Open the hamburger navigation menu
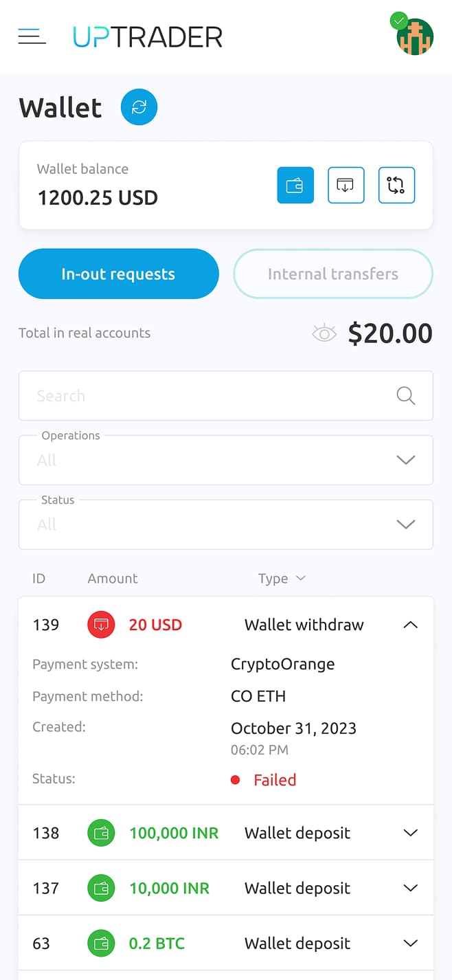The height and width of the screenshot is (980, 452). click(x=32, y=36)
